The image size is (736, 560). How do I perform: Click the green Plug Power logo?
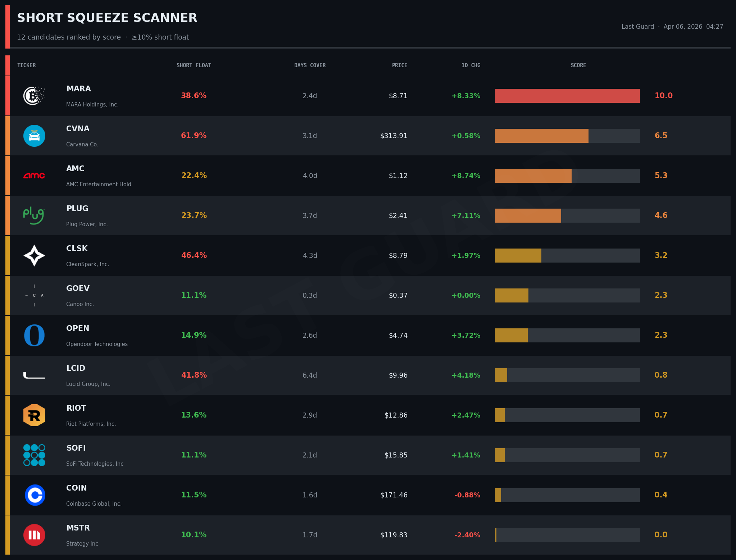click(x=34, y=215)
